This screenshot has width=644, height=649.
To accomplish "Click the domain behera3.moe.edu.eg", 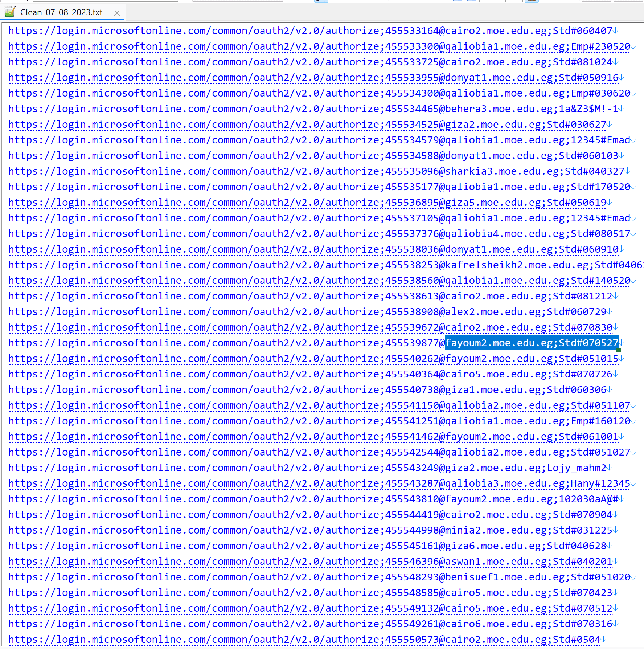I will (x=499, y=109).
